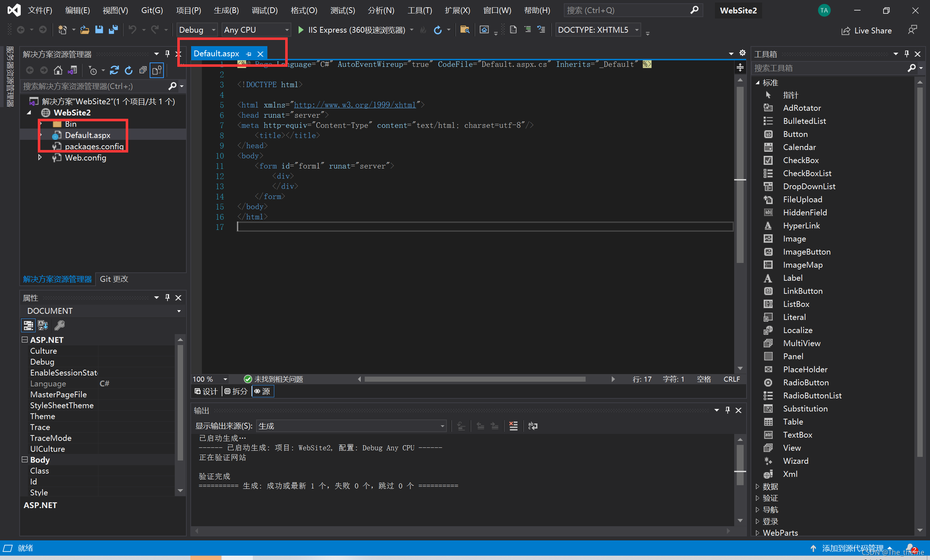This screenshot has height=560, width=930.
Task: Click the 未找到相关问题 status indicator
Action: tap(274, 379)
